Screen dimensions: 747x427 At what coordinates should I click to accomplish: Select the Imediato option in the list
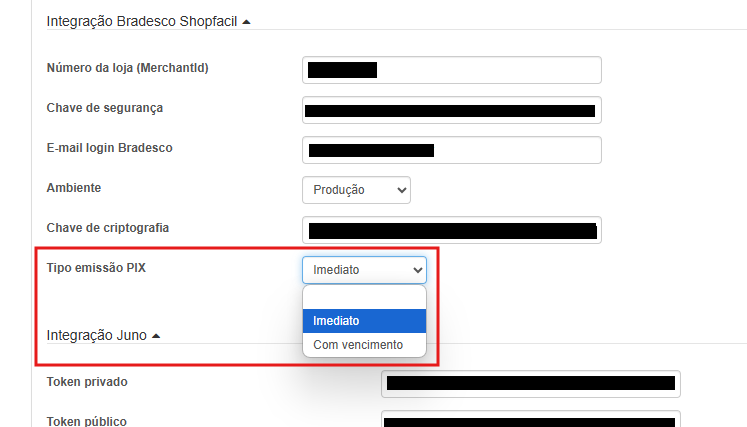[x=364, y=321]
